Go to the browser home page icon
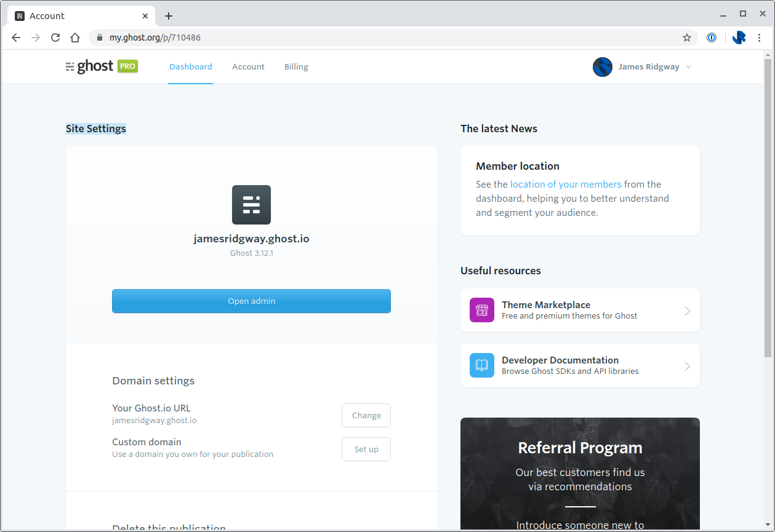This screenshot has height=532, width=775. [75, 38]
